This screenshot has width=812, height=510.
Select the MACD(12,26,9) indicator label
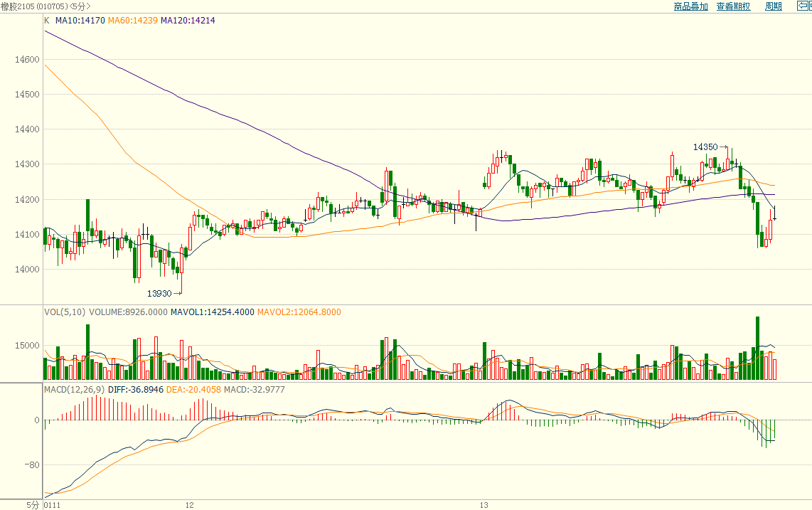click(x=74, y=390)
